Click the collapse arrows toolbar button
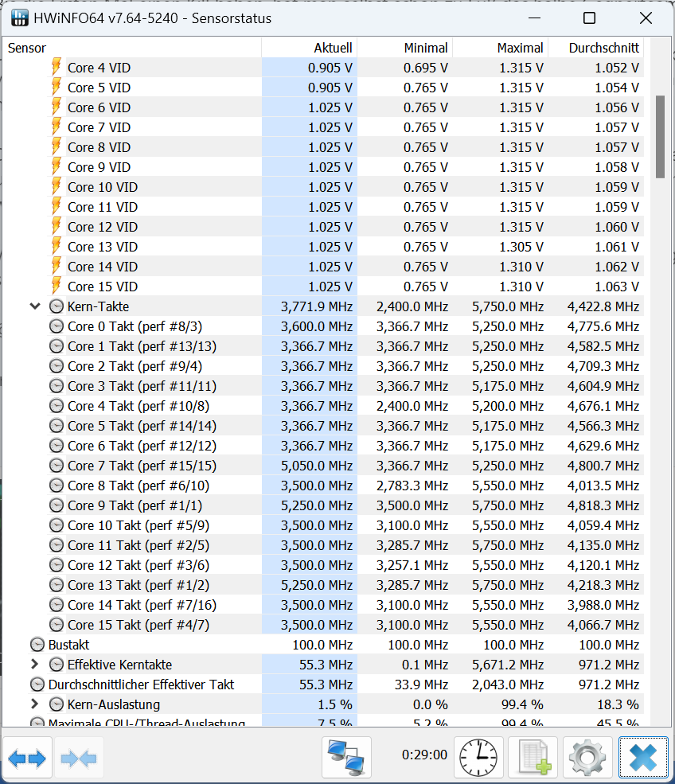 pyautogui.click(x=79, y=759)
